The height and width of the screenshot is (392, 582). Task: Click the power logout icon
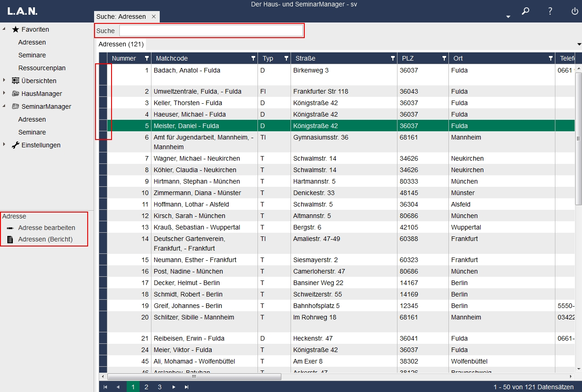[575, 11]
